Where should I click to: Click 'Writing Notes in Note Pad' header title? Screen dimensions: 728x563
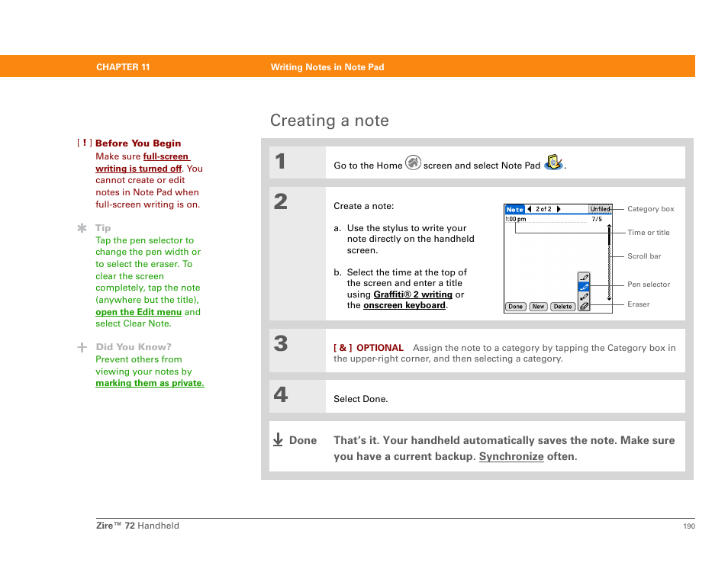point(327,67)
